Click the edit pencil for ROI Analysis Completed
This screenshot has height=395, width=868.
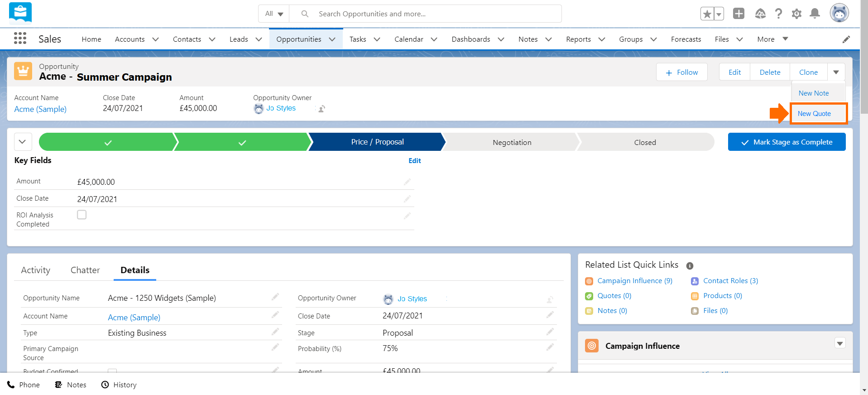pos(407,216)
